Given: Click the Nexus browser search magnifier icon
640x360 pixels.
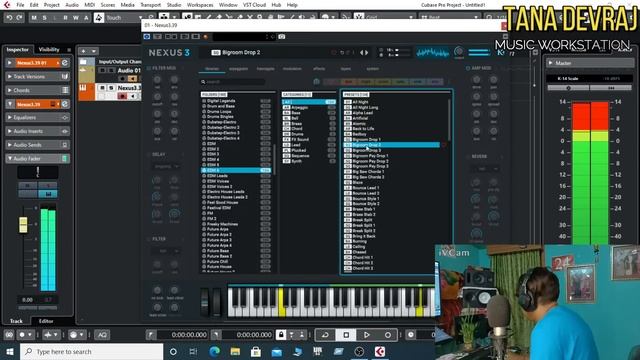Looking at the screenshot, I should coord(203,82).
